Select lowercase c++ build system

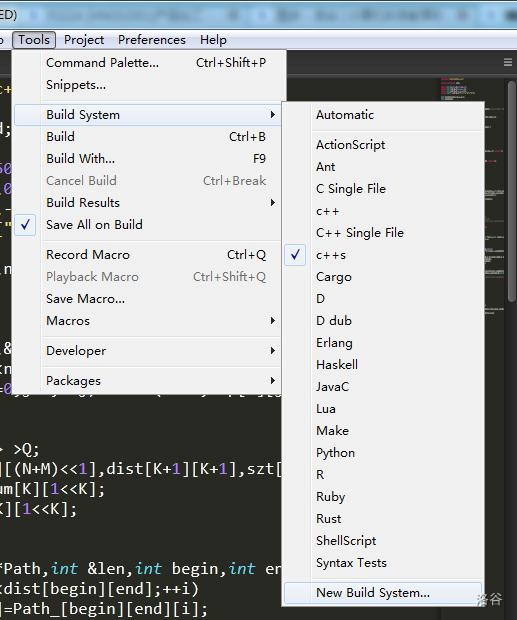pos(383,211)
